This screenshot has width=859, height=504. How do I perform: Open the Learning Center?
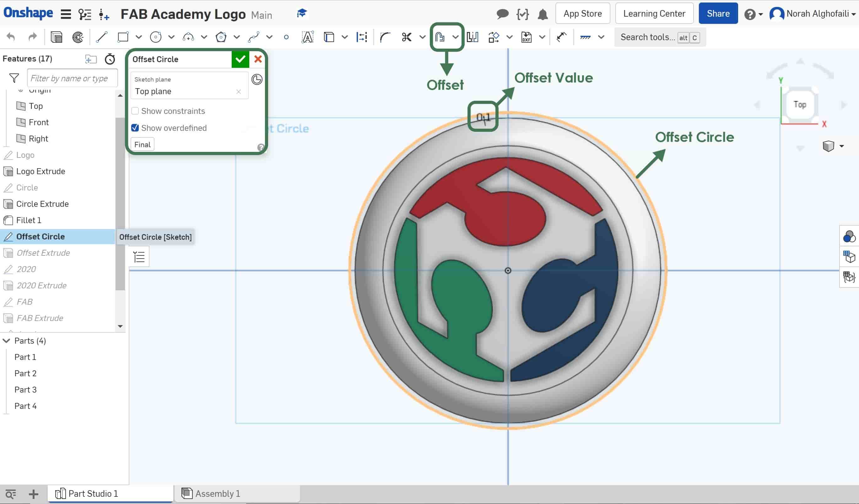[x=654, y=13]
